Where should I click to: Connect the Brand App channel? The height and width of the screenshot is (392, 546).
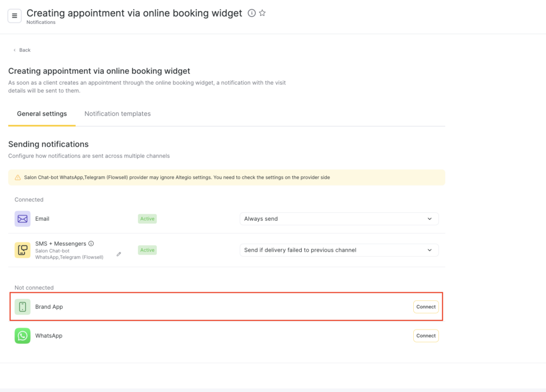pos(425,307)
